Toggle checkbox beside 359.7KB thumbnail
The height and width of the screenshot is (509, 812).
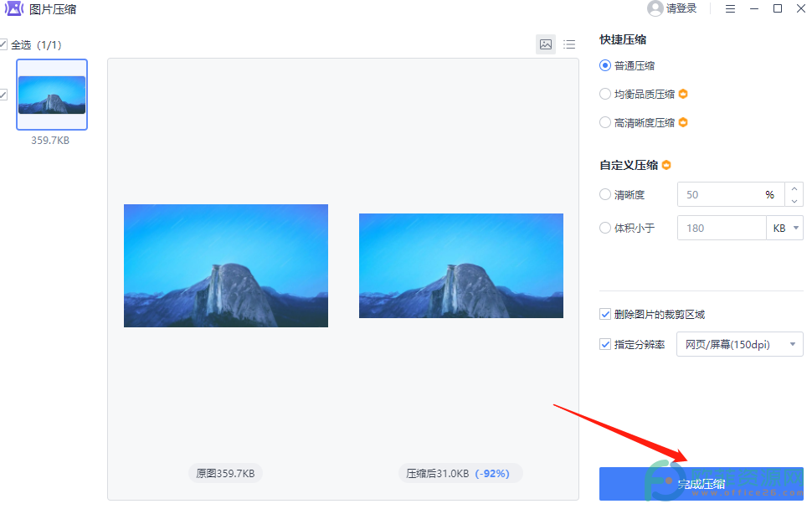(3, 95)
